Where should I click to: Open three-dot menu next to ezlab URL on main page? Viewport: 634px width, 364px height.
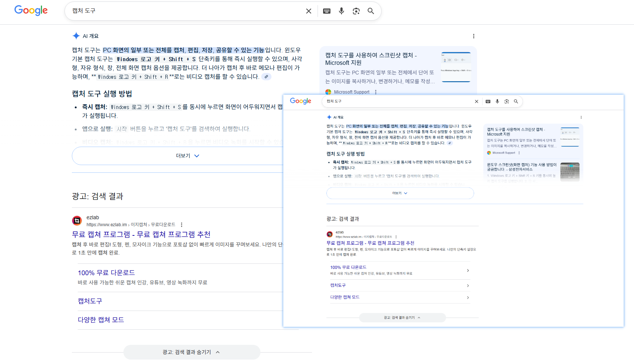(182, 225)
